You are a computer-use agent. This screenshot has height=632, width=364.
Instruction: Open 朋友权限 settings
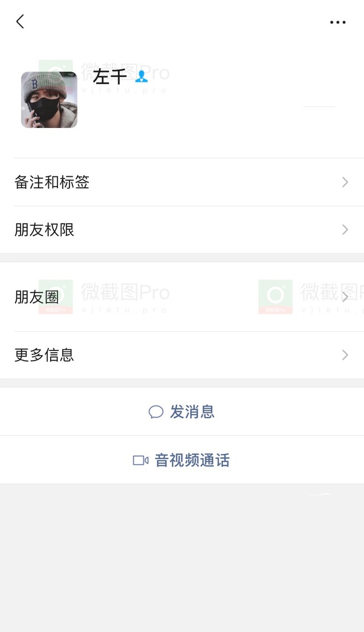[x=182, y=230]
